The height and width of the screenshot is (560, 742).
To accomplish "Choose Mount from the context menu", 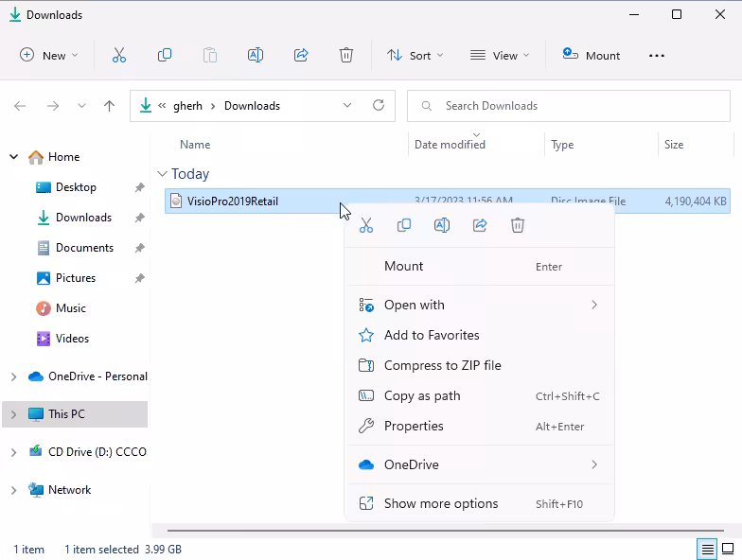I will [481, 267].
